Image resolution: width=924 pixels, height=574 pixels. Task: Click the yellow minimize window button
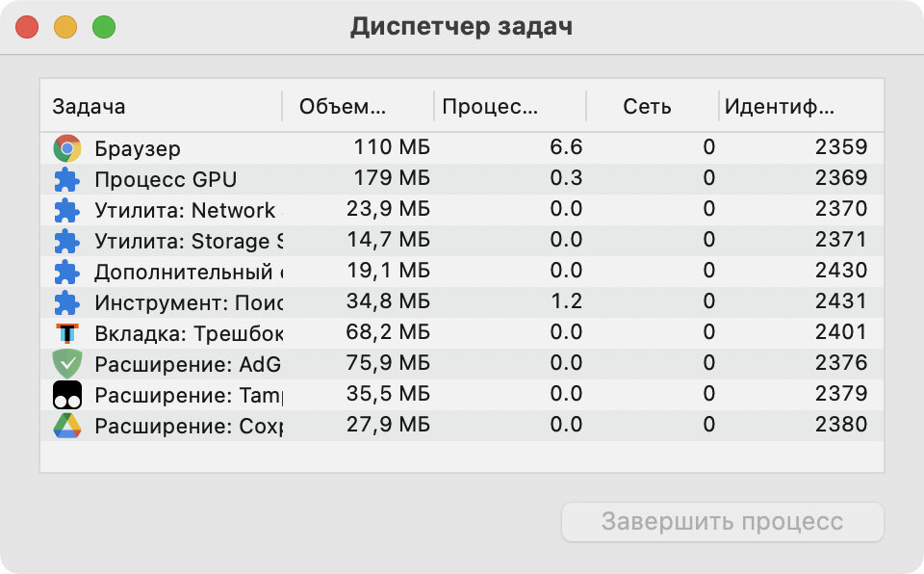[65, 27]
